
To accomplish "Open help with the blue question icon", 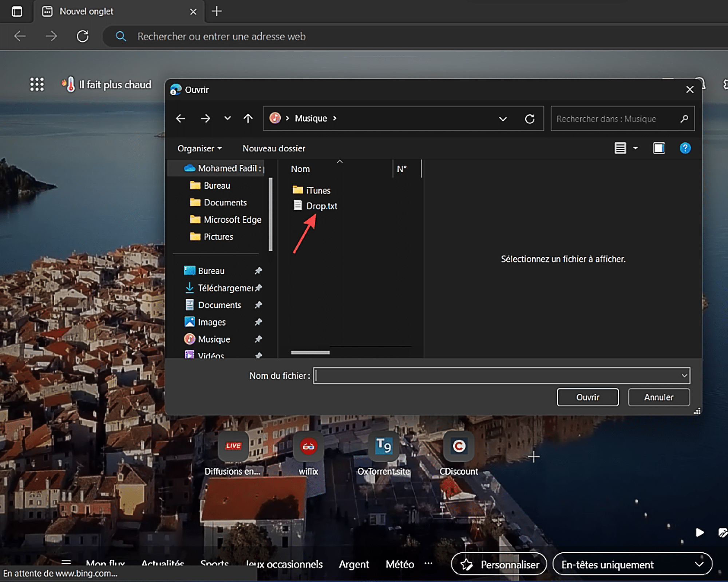I will pos(685,148).
